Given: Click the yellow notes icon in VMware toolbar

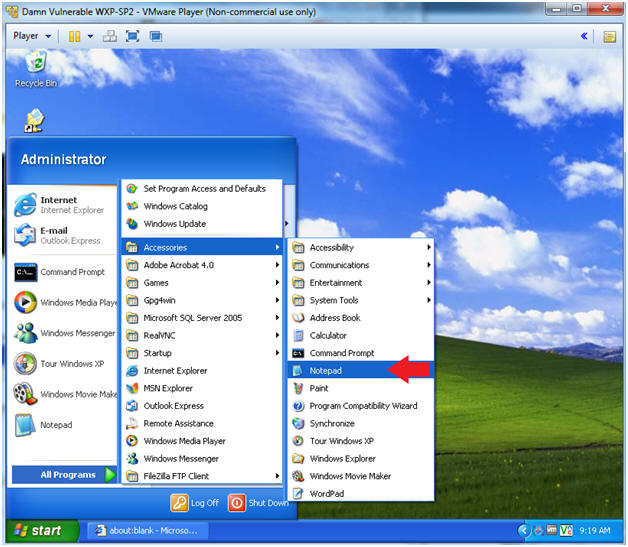Looking at the screenshot, I should (x=610, y=37).
